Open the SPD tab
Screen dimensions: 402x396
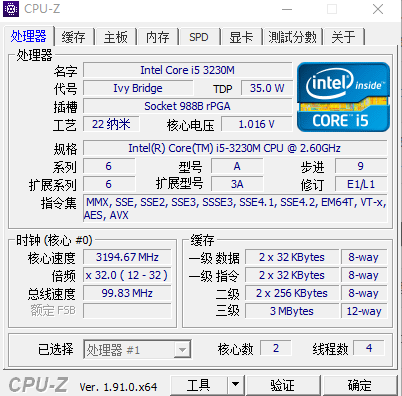[x=199, y=37]
